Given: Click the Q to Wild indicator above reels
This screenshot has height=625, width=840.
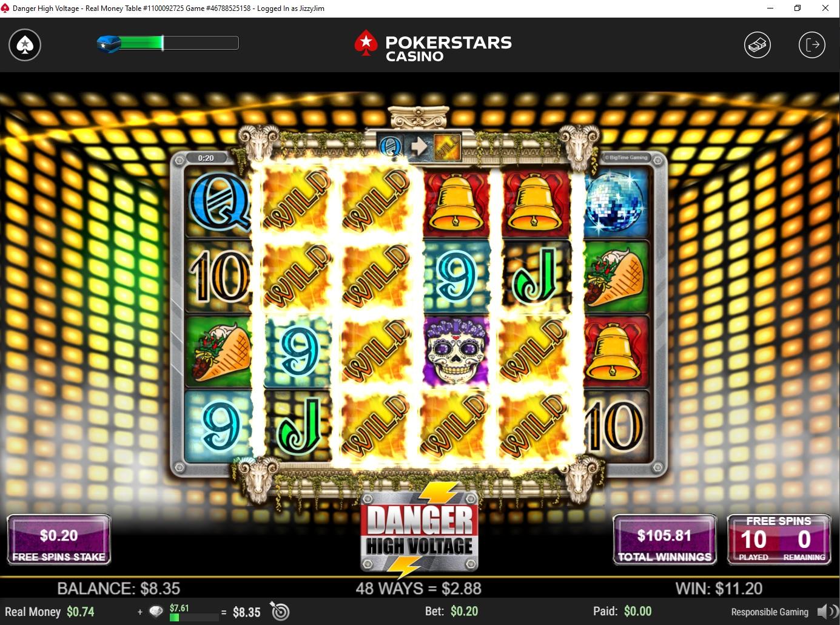Looking at the screenshot, I should point(419,147).
